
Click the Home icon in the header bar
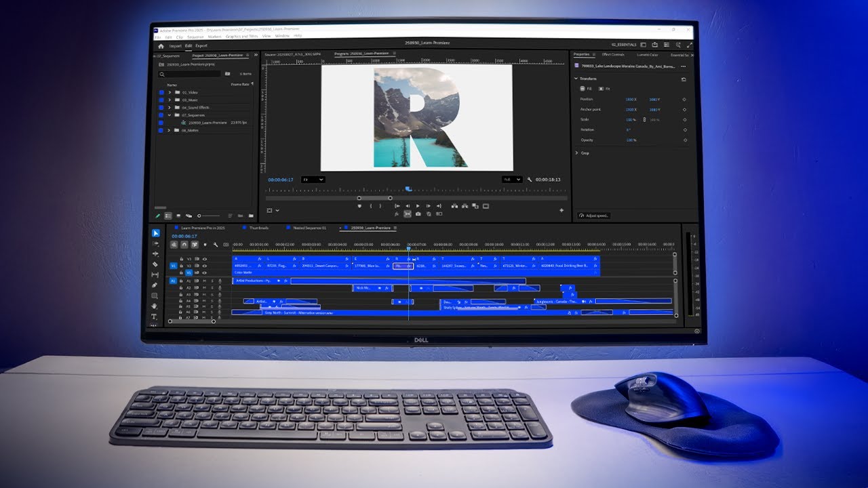click(x=161, y=45)
